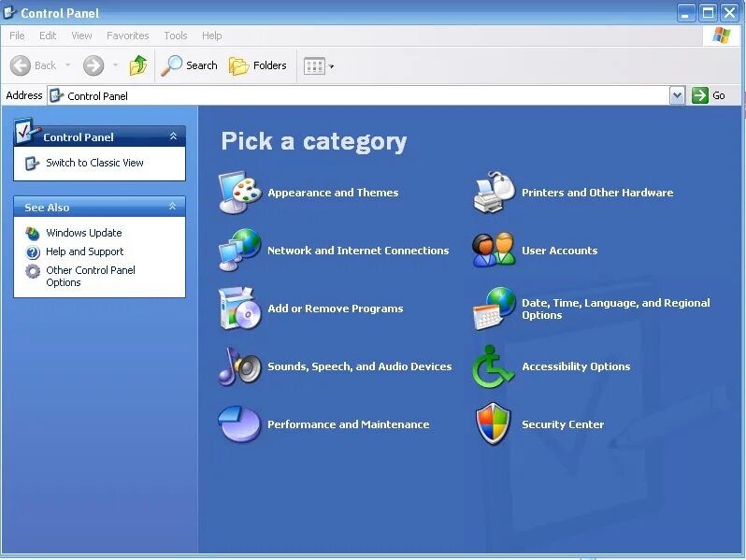Click the Accessibility Options wheelchair icon
The width and height of the screenshot is (746, 560).
493,366
